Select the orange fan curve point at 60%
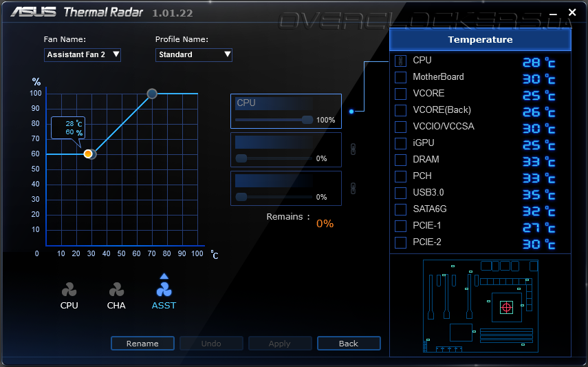 click(x=88, y=154)
